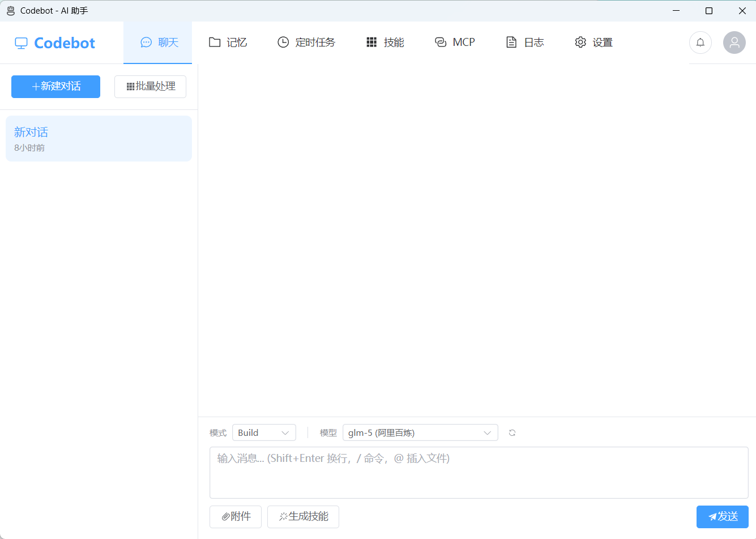Open the glm-5 model selector dropdown
Viewport: 756px width, 539px height.
(x=420, y=432)
